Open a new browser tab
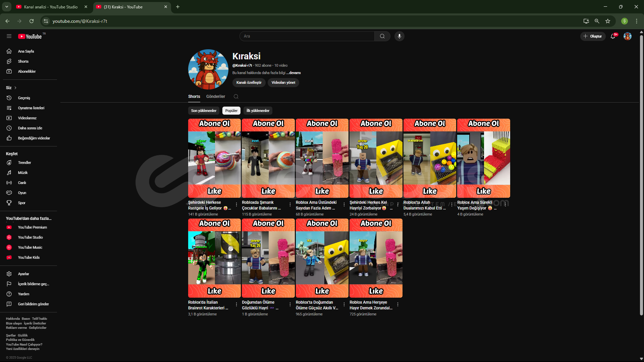Screen dimensions: 644x362 coord(178,7)
